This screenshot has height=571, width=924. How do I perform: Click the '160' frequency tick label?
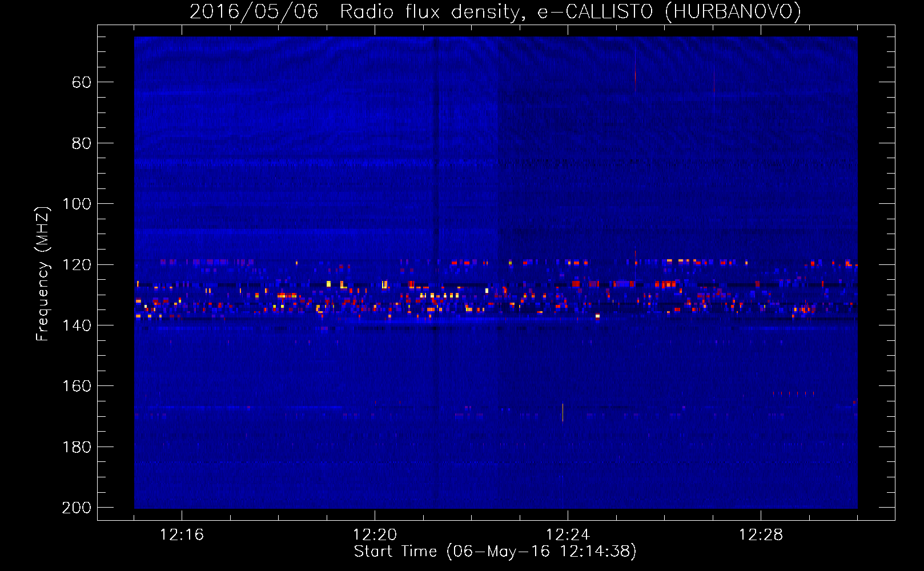pyautogui.click(x=77, y=386)
